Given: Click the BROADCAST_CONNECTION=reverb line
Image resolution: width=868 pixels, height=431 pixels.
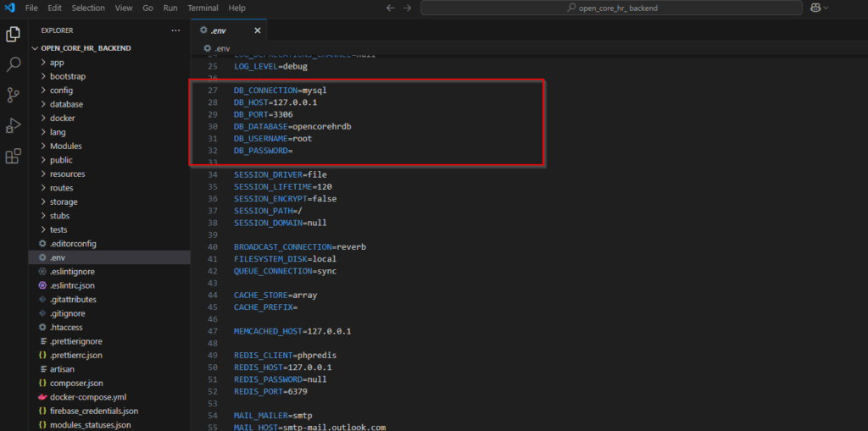Looking at the screenshot, I should [x=300, y=246].
